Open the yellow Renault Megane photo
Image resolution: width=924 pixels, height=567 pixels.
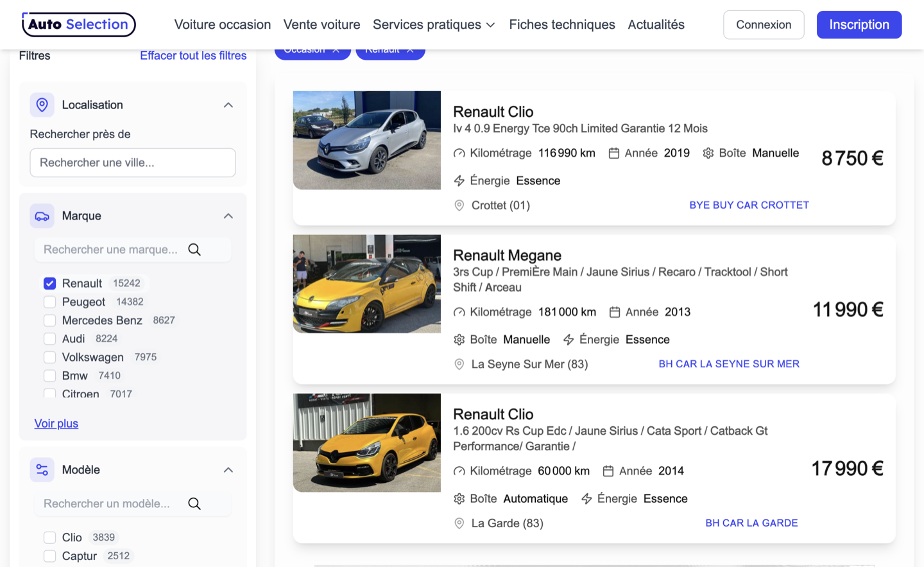pyautogui.click(x=367, y=284)
